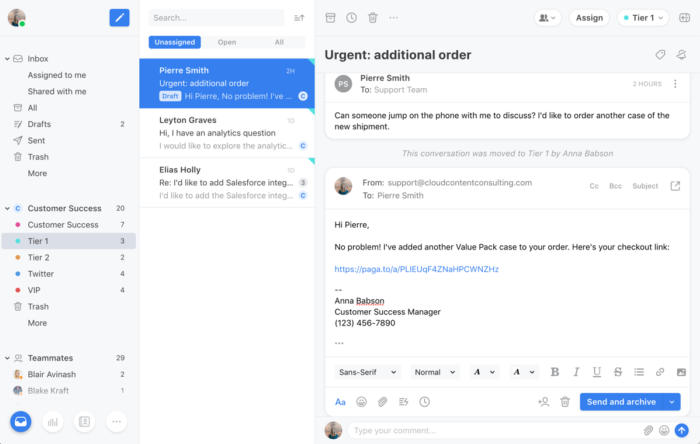This screenshot has width=700, height=444.
Task: Apply underline formatting
Action: (x=596, y=372)
